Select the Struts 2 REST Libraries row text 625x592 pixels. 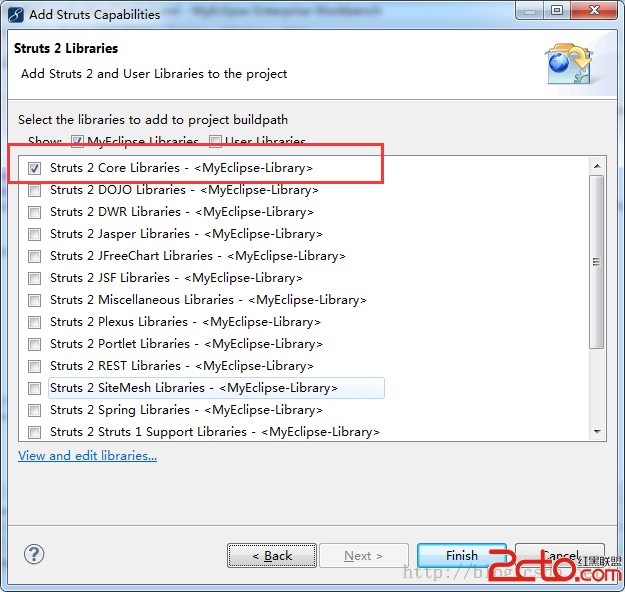[182, 366]
